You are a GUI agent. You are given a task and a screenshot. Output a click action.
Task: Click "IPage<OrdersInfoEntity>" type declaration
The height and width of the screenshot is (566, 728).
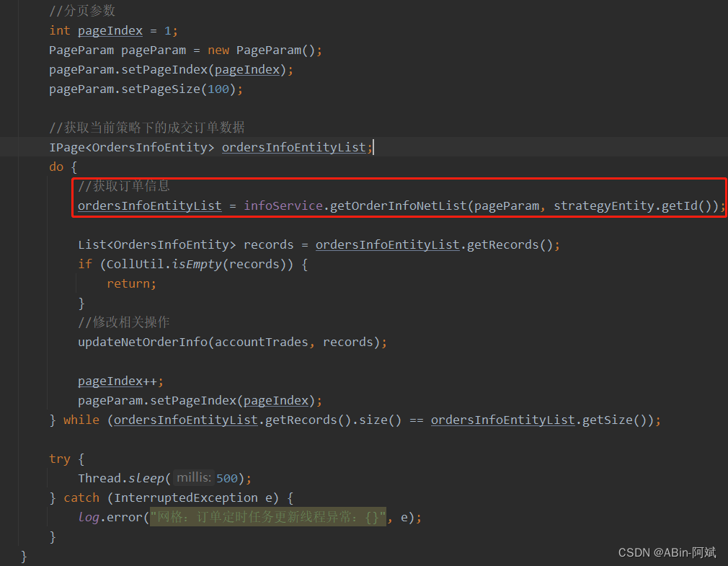(132, 147)
